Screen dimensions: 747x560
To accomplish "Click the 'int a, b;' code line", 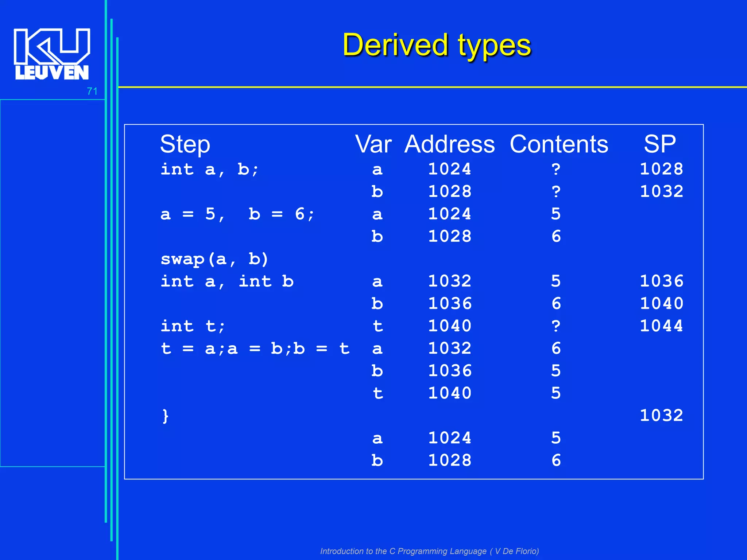I will (x=210, y=170).
